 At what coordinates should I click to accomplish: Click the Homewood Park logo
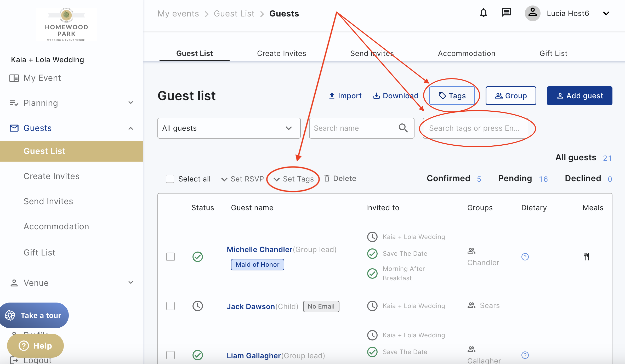click(x=66, y=25)
